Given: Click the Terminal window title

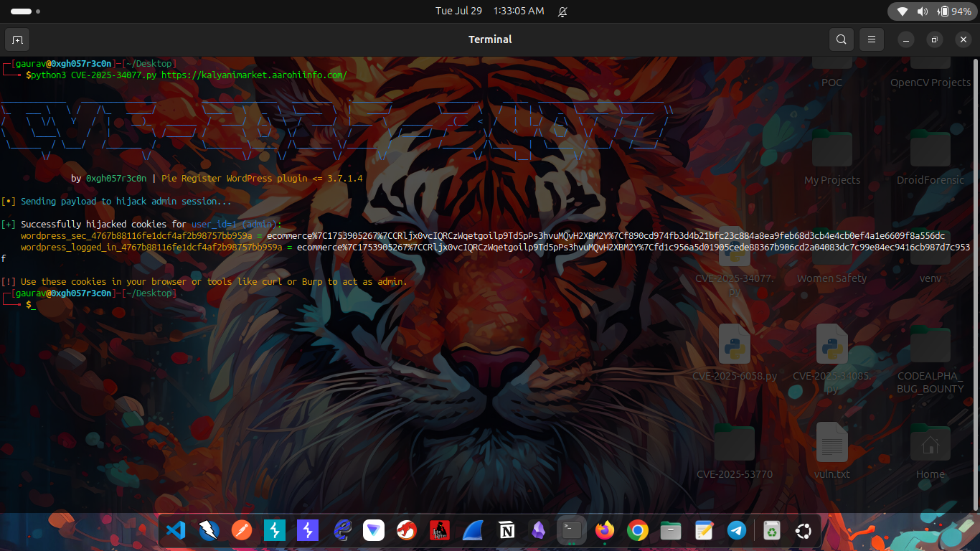Looking at the screenshot, I should click(x=490, y=39).
